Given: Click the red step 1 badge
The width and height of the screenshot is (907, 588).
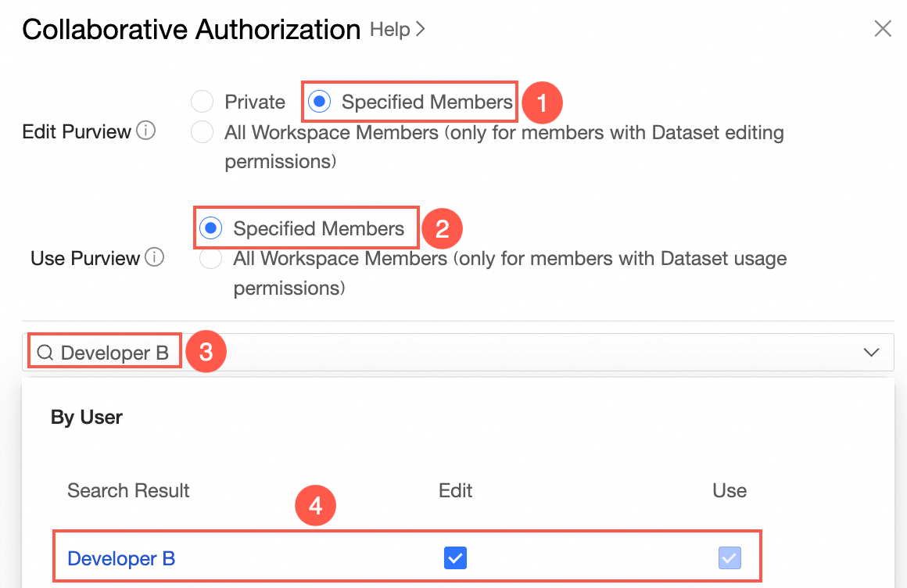Looking at the screenshot, I should coord(543,102).
